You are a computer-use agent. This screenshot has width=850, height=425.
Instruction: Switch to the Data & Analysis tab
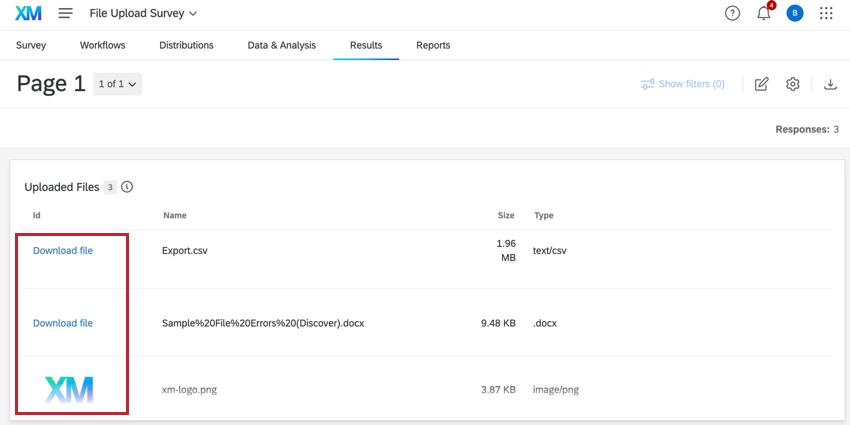point(282,45)
